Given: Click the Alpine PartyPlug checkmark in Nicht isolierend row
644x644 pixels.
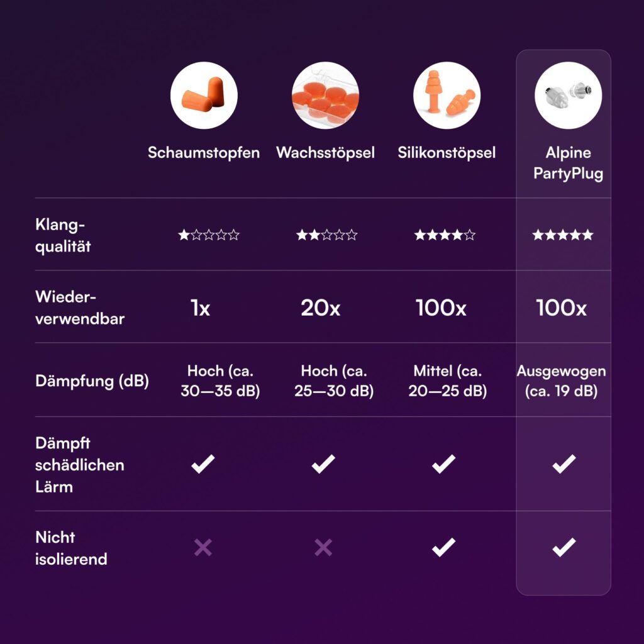Looking at the screenshot, I should [x=564, y=547].
